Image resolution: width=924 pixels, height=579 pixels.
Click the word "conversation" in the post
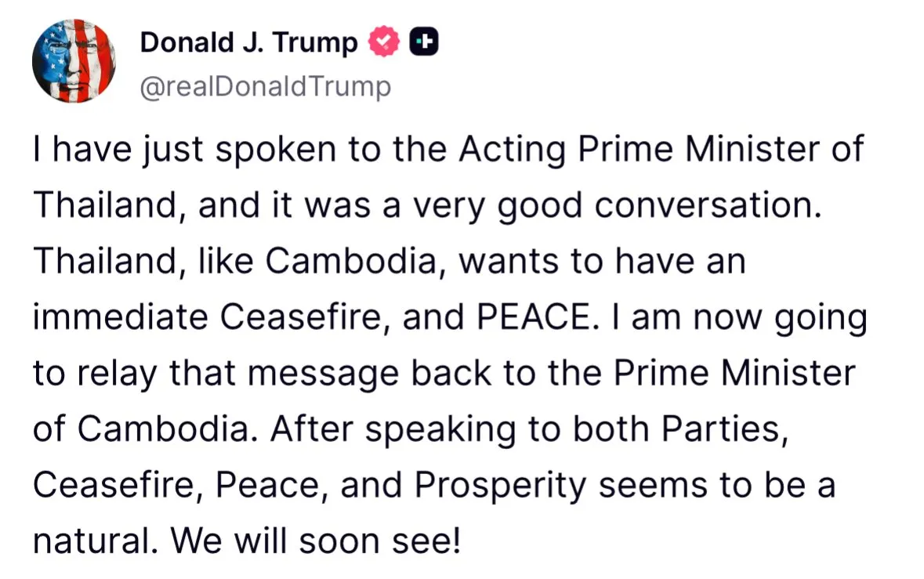tap(705, 207)
